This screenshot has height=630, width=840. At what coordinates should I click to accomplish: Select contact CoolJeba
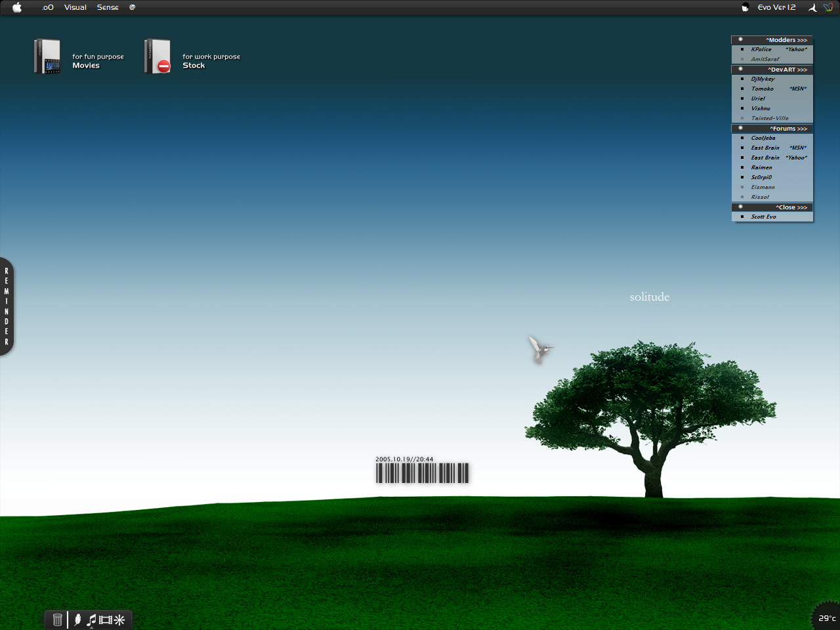point(763,138)
